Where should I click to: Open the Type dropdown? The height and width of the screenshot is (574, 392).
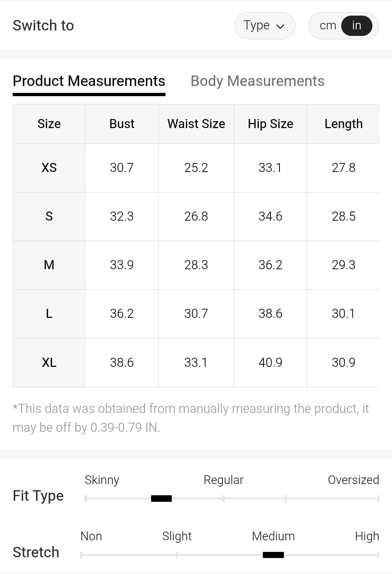point(264,26)
